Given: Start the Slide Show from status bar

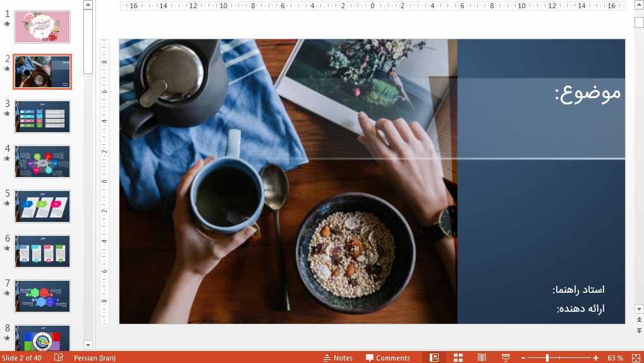Looking at the screenshot, I should tap(506, 357).
